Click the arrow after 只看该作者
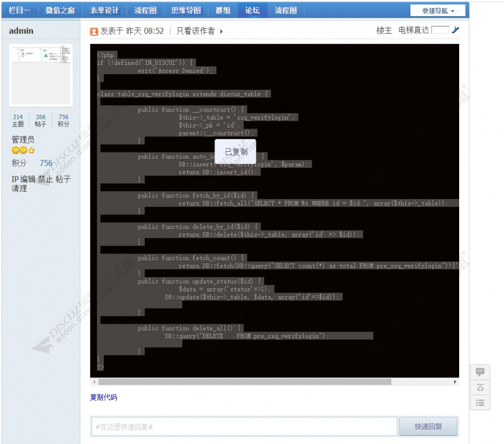504x444 pixels. coord(222,31)
